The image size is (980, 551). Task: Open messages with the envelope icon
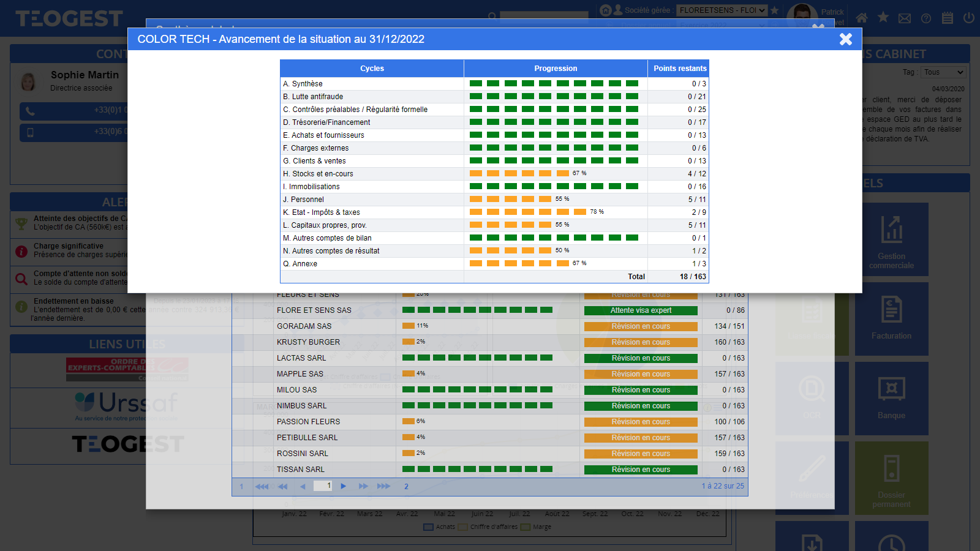coord(904,18)
